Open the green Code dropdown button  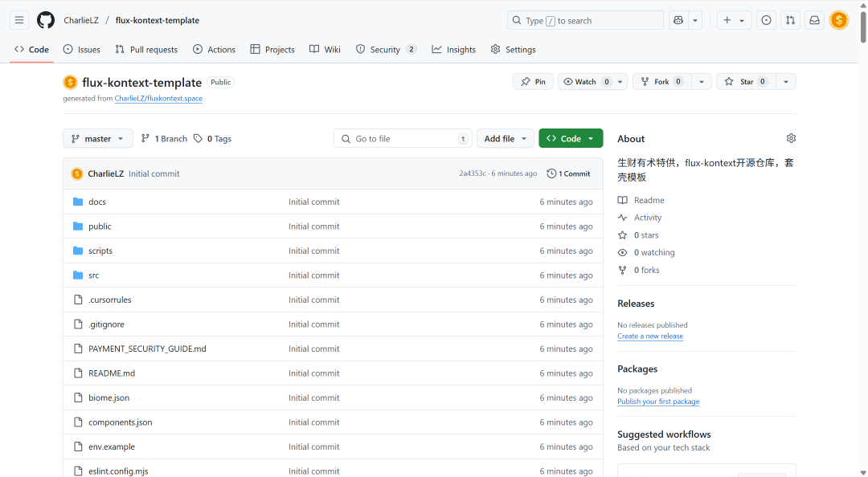[x=571, y=138]
